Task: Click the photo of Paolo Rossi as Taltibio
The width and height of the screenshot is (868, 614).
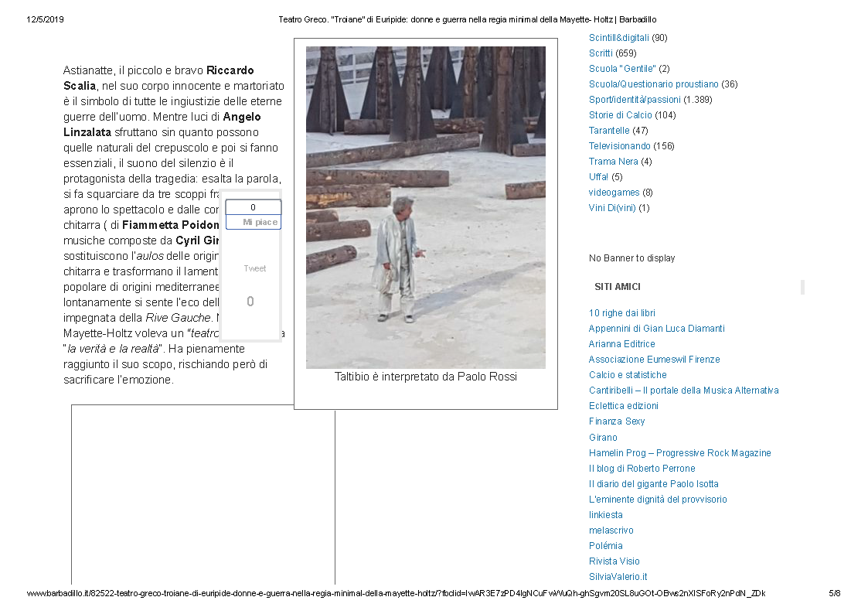Action: click(426, 207)
